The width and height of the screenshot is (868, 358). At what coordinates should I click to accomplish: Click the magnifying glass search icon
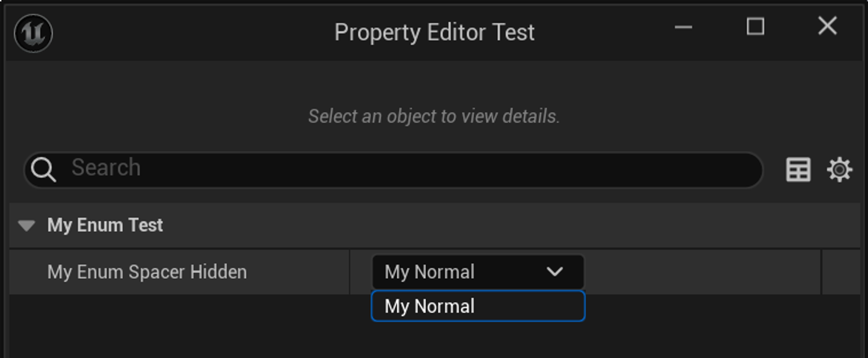43,169
